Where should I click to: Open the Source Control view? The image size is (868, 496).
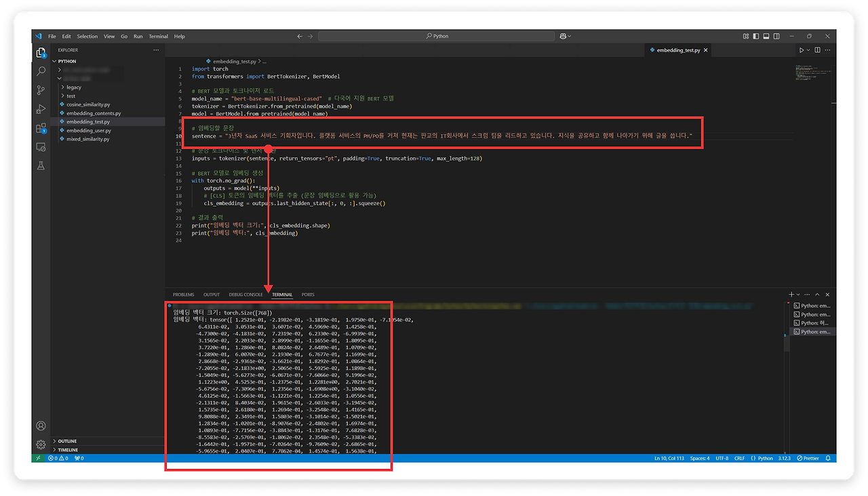[x=41, y=90]
